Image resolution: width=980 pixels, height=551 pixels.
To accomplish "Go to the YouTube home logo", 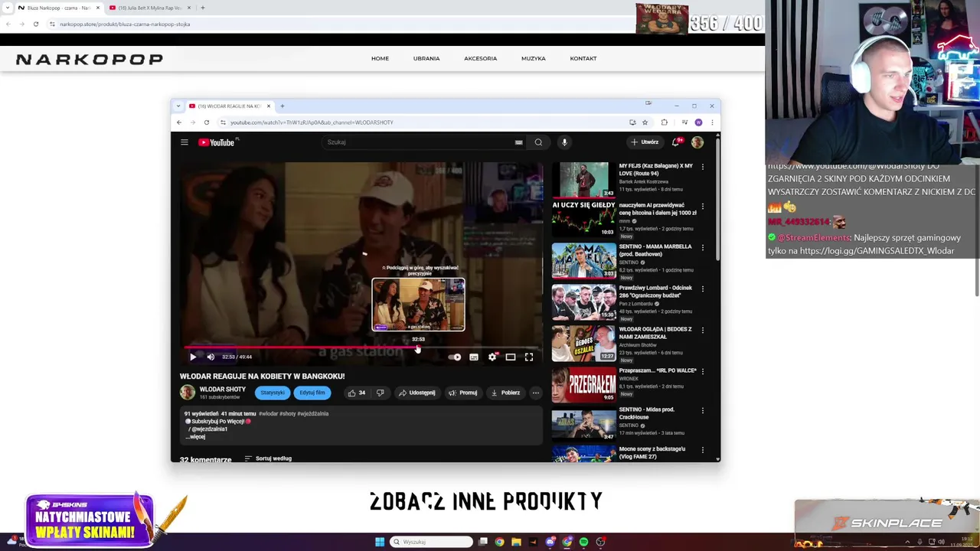I will click(x=217, y=142).
